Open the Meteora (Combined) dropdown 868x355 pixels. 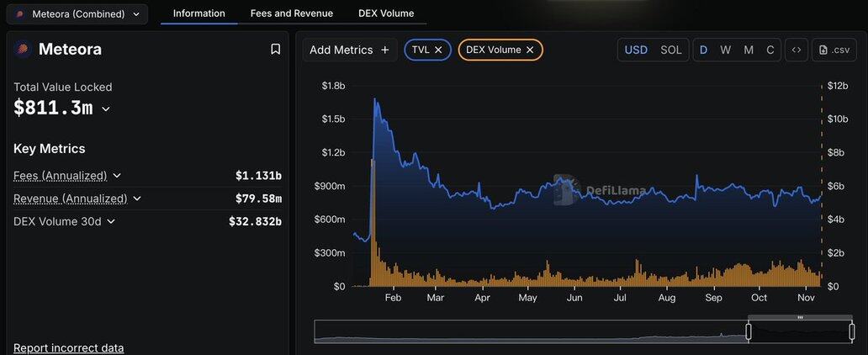coord(77,13)
